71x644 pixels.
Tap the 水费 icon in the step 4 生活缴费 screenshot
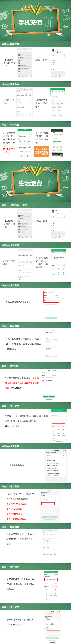(x=59, y=269)
